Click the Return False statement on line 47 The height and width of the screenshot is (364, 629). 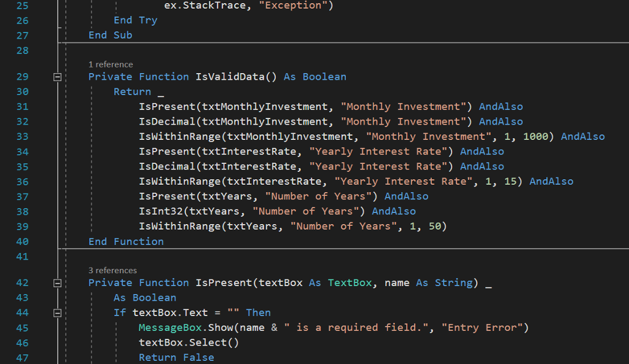click(176, 357)
